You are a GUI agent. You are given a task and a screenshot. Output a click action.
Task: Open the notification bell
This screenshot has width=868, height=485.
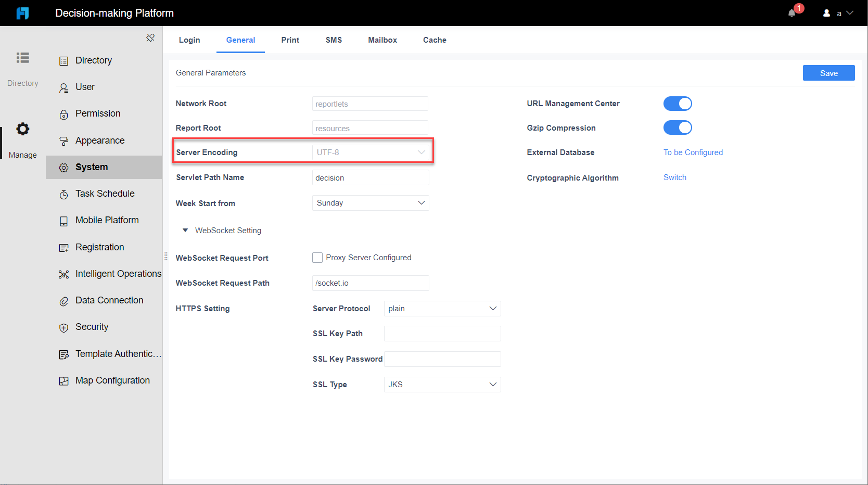pyautogui.click(x=792, y=13)
